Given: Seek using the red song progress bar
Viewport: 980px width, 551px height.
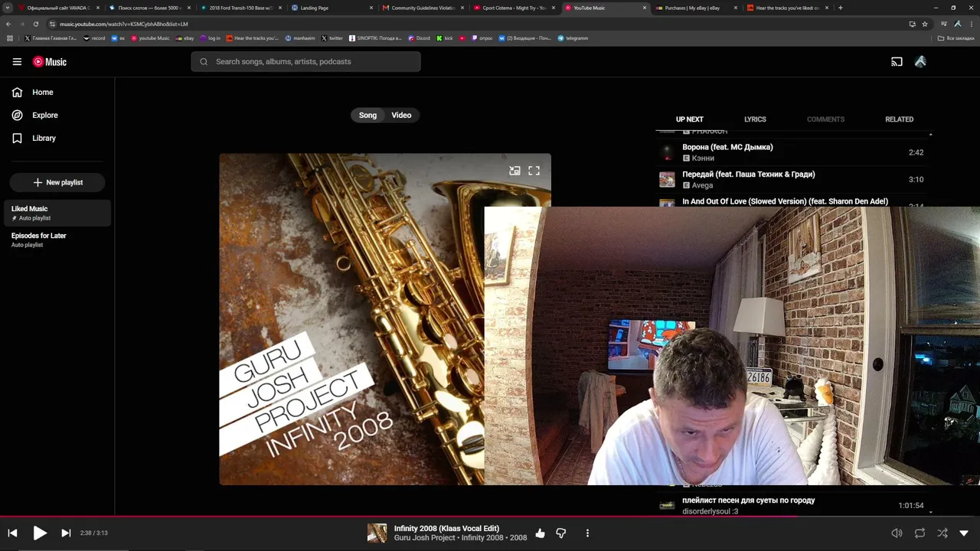Looking at the screenshot, I should [490, 517].
